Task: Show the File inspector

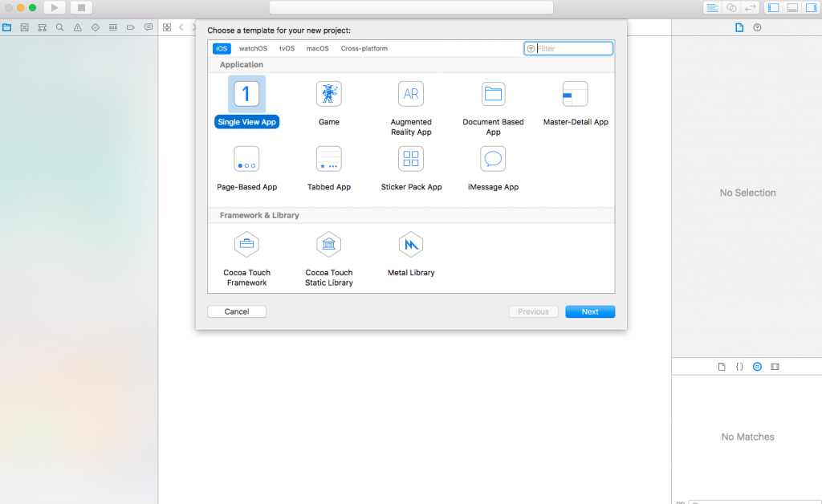Action: click(739, 28)
